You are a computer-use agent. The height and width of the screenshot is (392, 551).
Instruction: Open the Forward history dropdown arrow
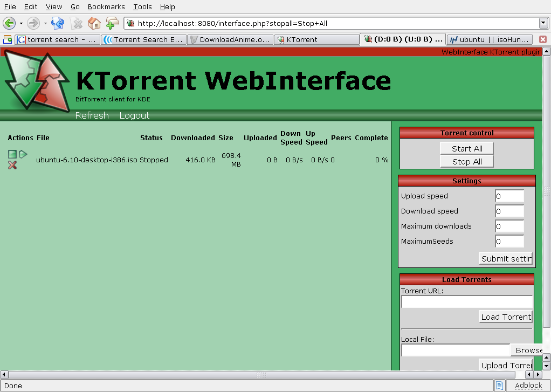click(45, 24)
